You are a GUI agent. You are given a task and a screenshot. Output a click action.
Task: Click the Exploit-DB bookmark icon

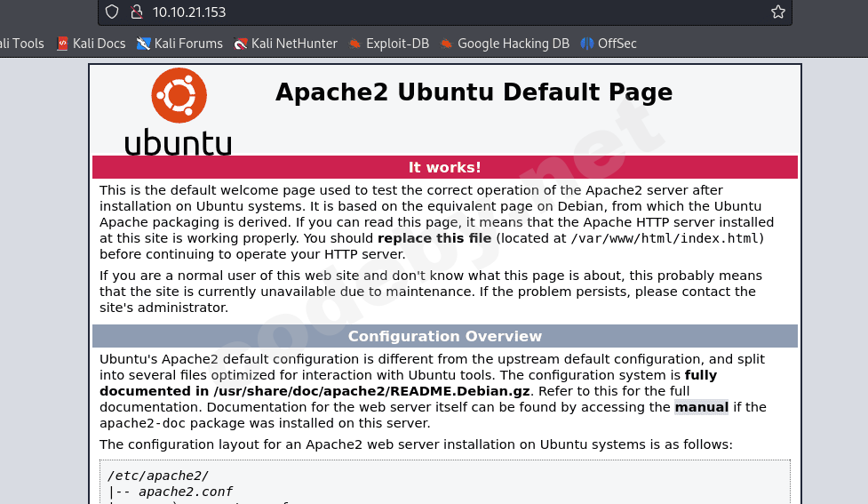[355, 44]
